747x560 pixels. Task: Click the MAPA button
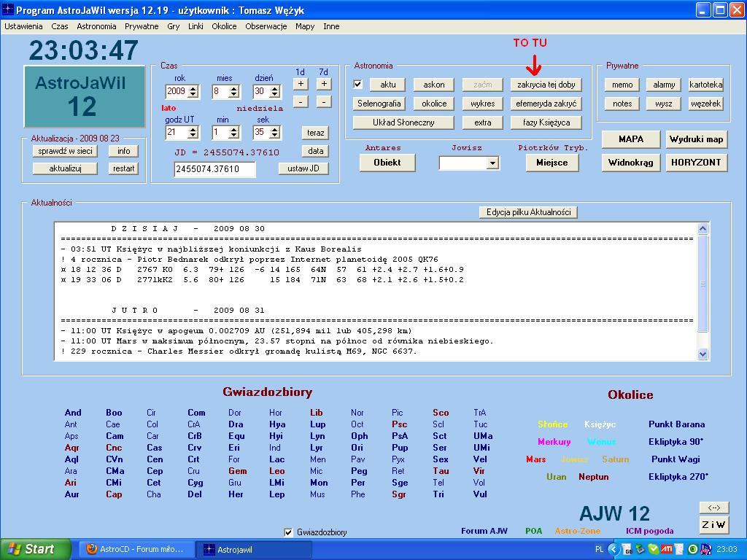point(631,139)
